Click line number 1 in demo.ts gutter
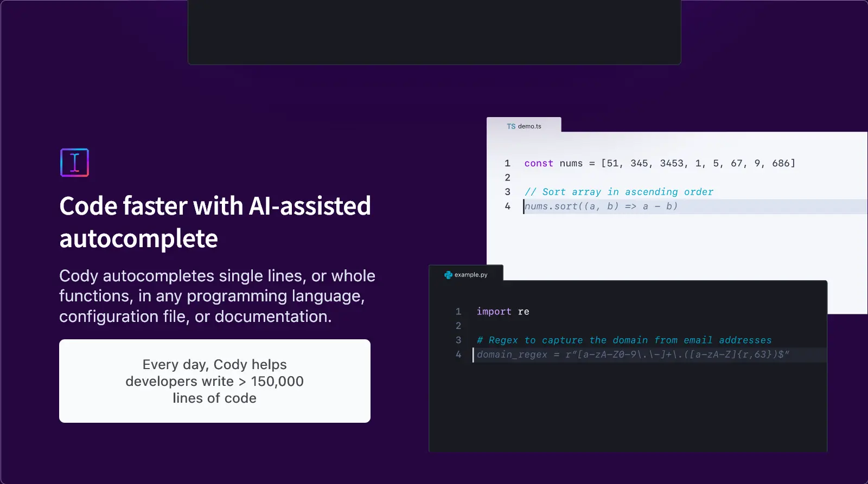The width and height of the screenshot is (868, 484). point(507,163)
